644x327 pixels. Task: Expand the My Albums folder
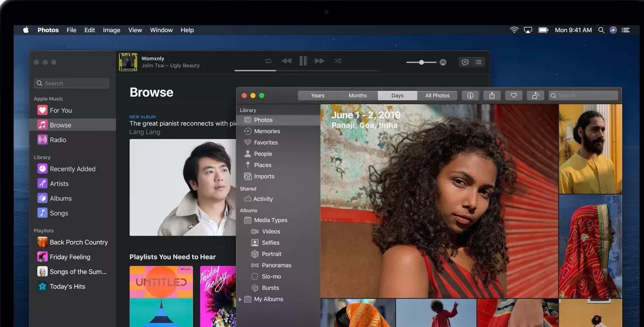pyautogui.click(x=240, y=299)
